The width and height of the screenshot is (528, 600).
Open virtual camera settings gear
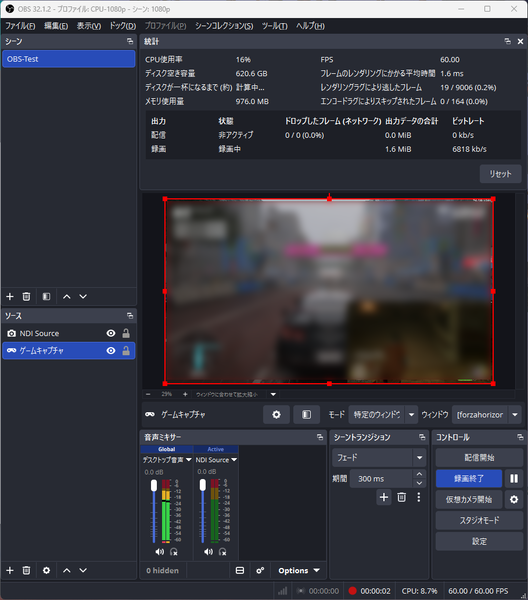514,499
